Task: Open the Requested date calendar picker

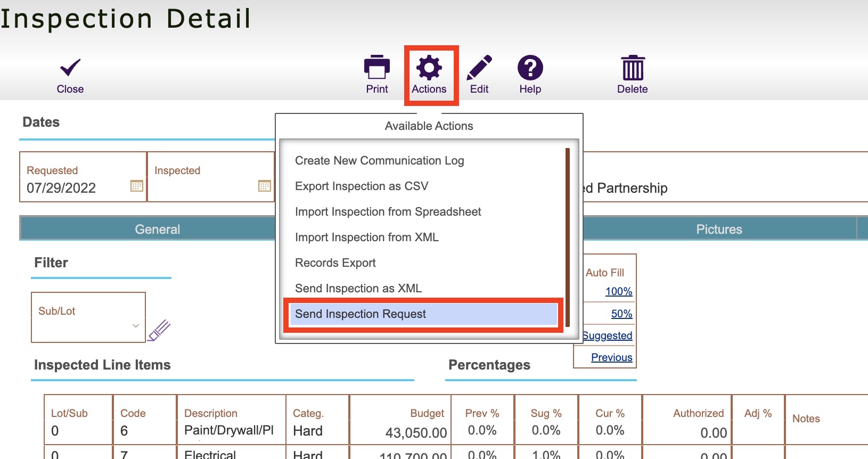Action: 137,186
